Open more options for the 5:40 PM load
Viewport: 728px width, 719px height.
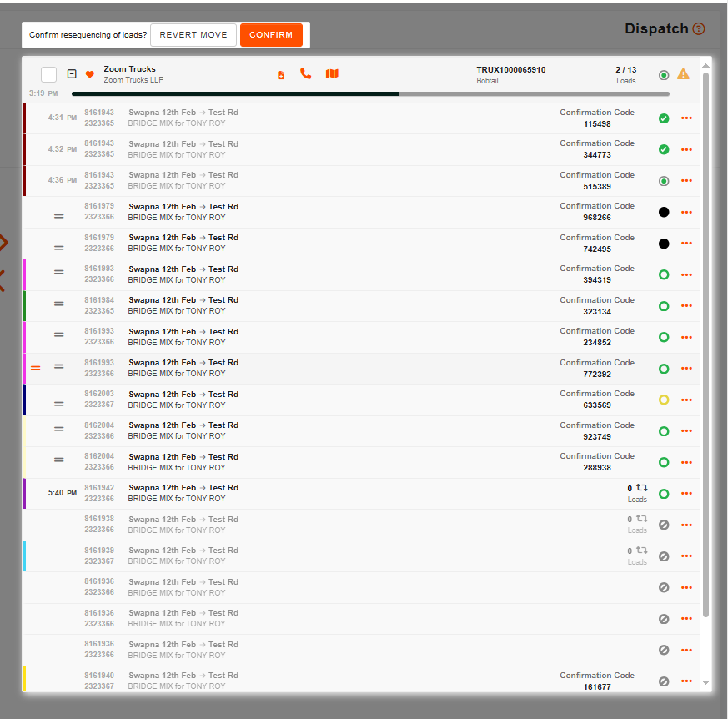686,494
